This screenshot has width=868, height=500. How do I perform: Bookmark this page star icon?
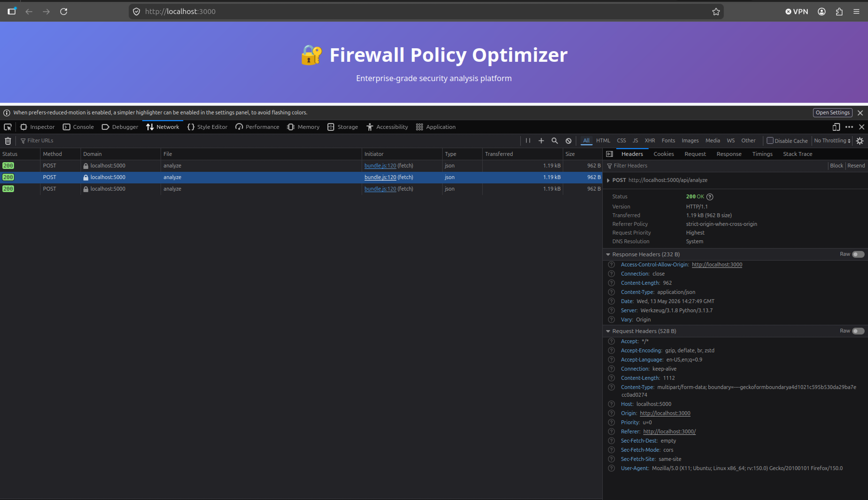click(x=716, y=12)
